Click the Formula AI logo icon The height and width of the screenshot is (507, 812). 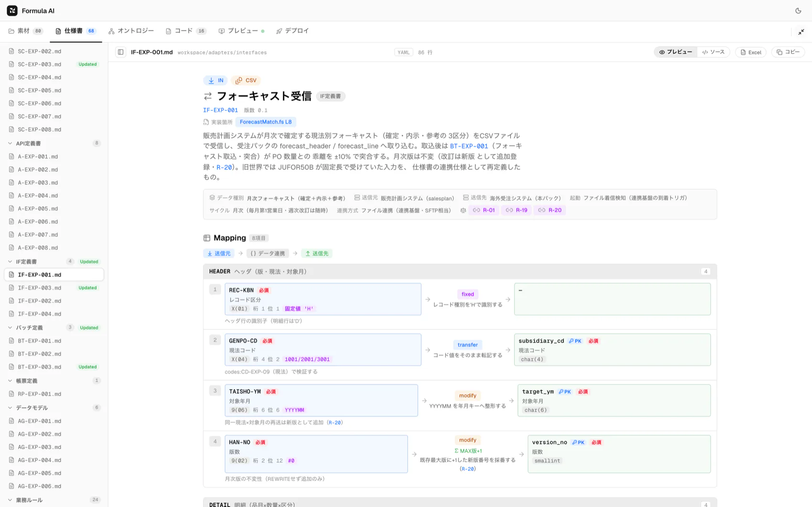point(12,11)
